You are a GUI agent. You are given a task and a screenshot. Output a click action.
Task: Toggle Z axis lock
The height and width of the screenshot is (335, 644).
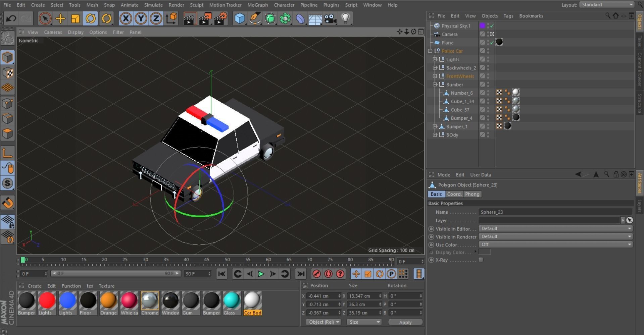tap(156, 18)
